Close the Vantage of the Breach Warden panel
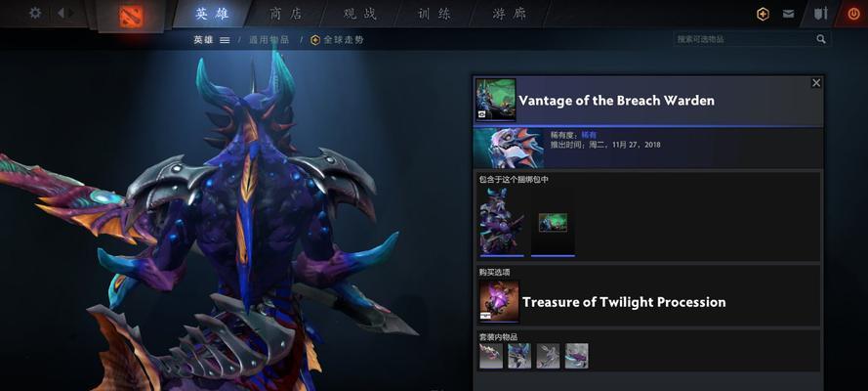Viewport: 868px width, 391px height. (x=816, y=83)
